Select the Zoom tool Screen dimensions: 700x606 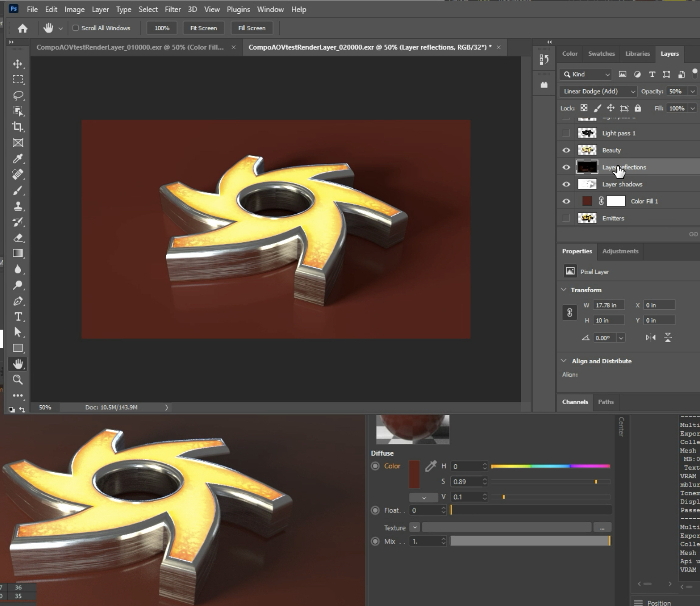coord(17,379)
